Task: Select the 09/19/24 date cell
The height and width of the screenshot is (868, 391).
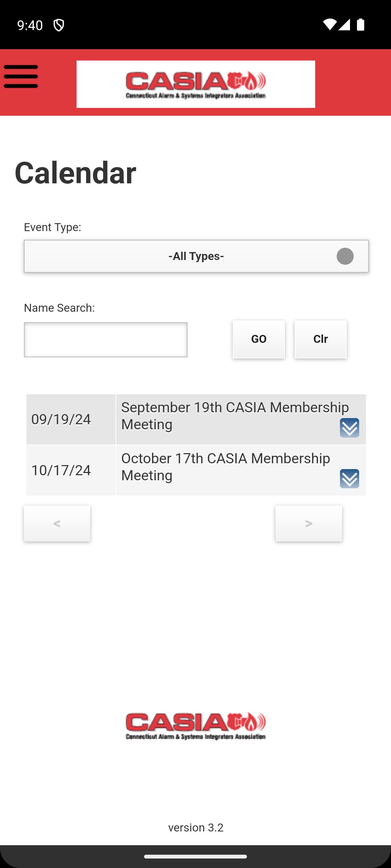Action: [x=71, y=419]
